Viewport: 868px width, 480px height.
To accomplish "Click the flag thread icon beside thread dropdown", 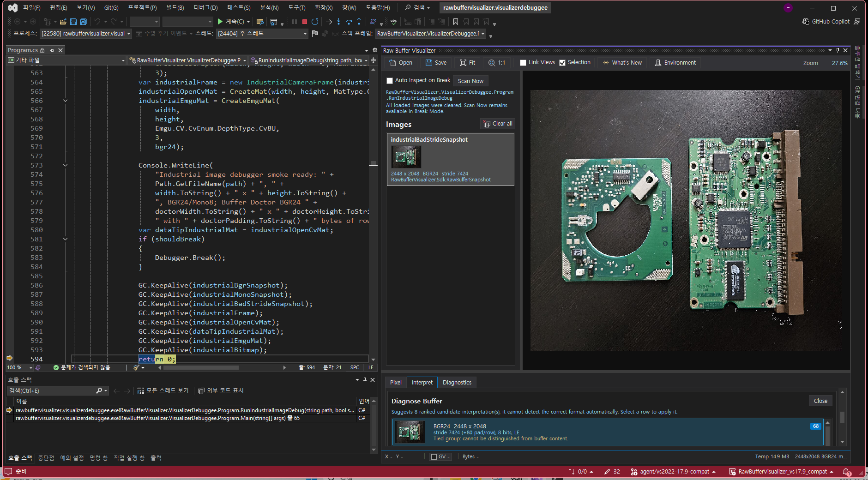I will click(315, 34).
